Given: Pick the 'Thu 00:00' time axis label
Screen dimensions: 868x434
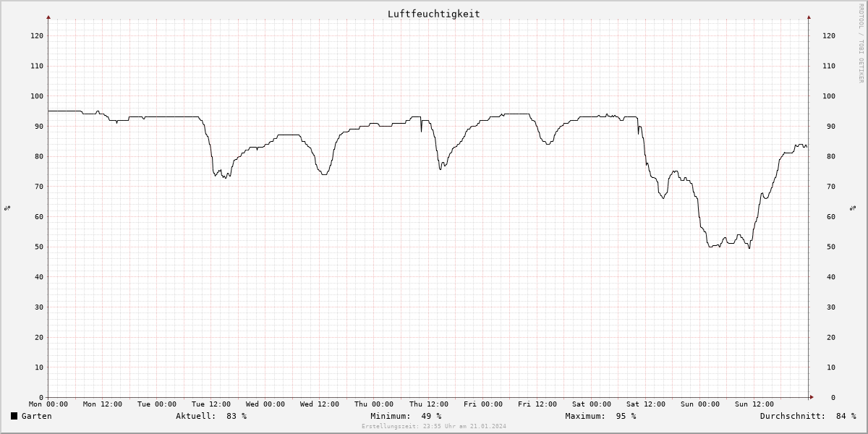Looking at the screenshot, I should click(x=374, y=404).
